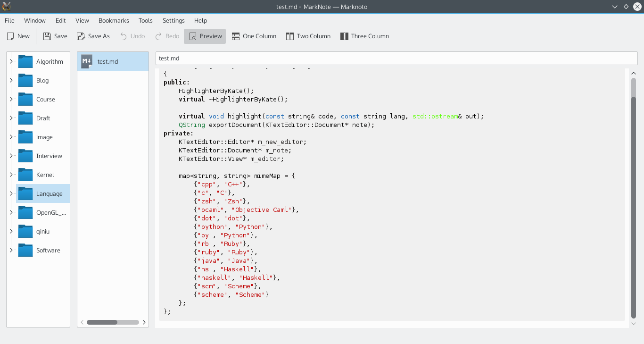Click the Save As toolbar button
The image size is (644, 344).
(x=93, y=36)
